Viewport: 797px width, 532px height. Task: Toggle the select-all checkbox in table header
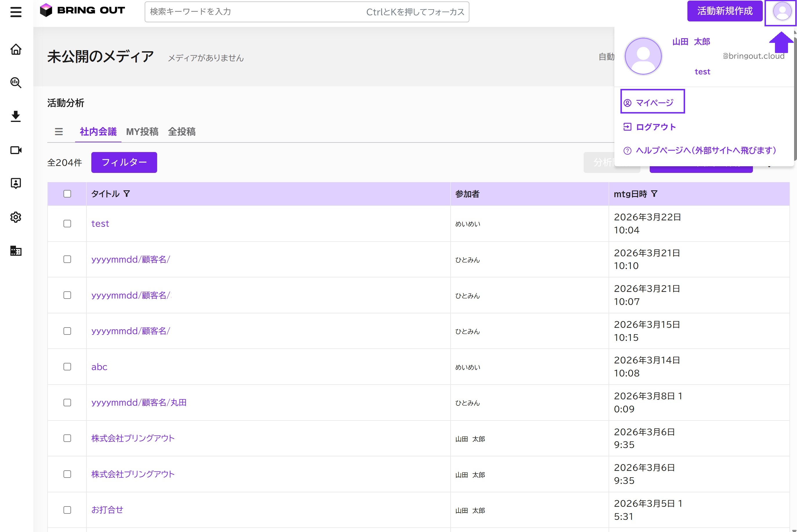(x=67, y=194)
